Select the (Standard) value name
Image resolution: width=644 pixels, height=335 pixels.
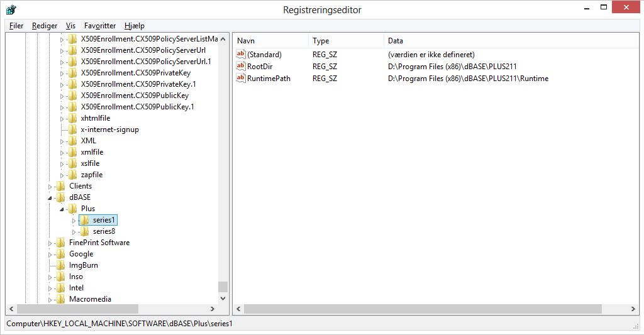[x=264, y=54]
